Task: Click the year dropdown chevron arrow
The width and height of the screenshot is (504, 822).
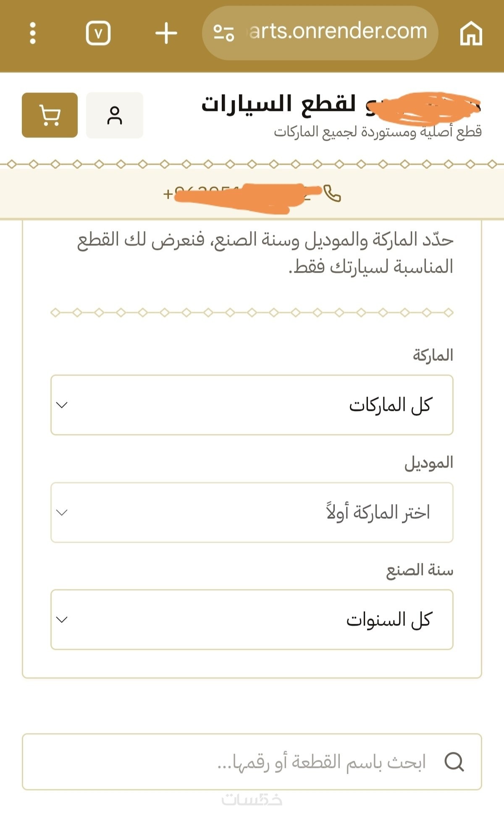Action: pos(62,620)
